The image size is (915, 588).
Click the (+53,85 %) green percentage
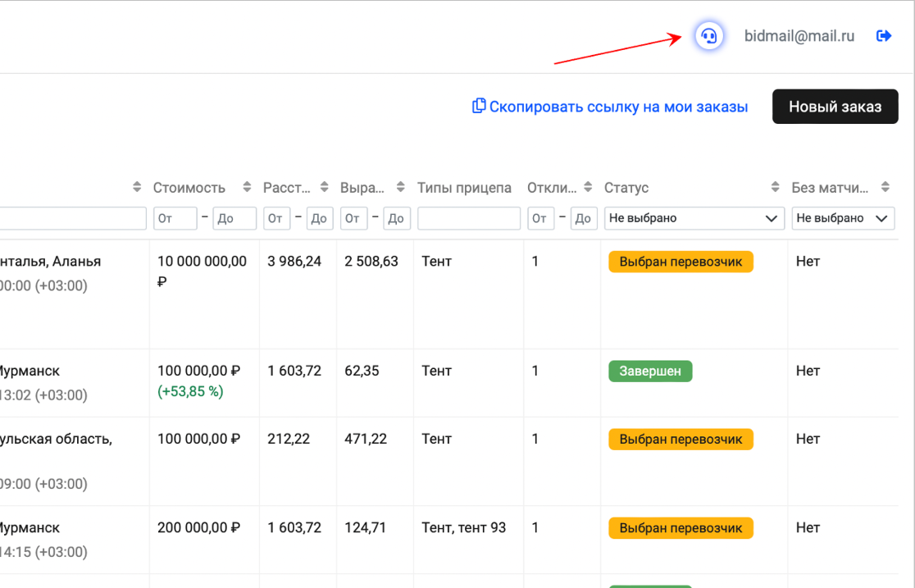(x=190, y=391)
